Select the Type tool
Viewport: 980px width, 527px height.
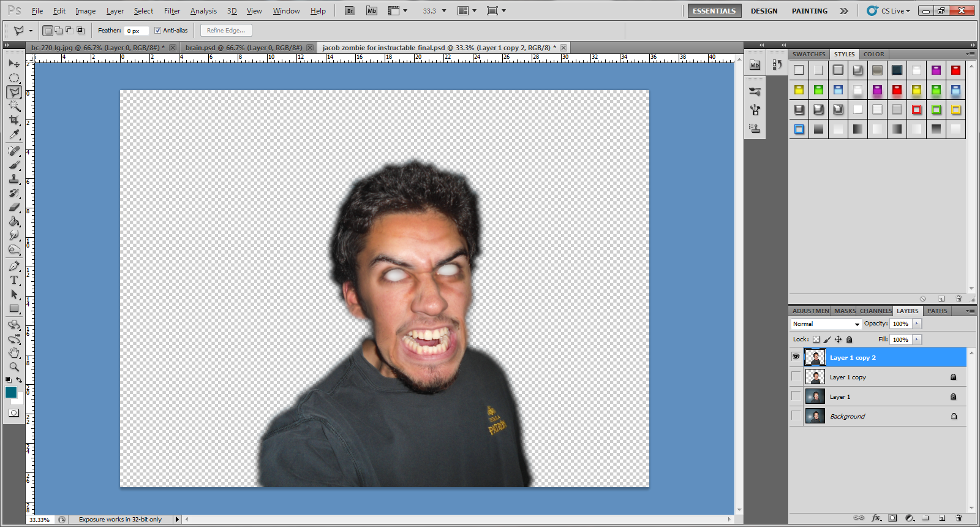point(14,280)
